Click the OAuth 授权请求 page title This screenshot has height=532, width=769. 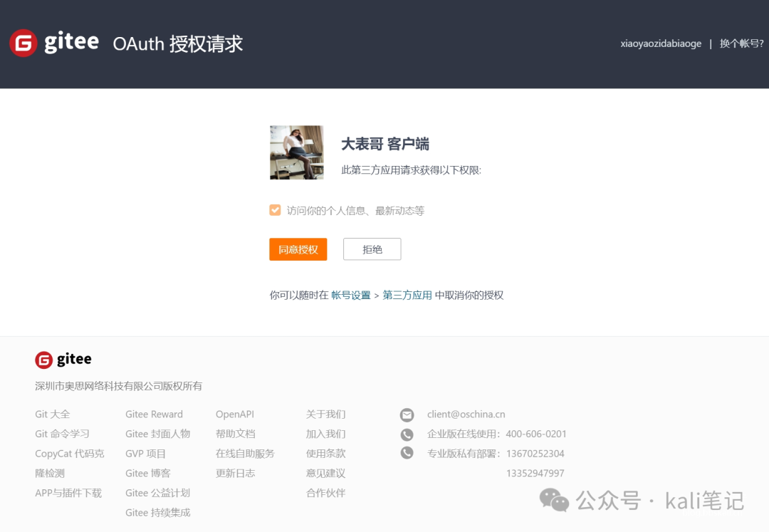click(x=177, y=43)
